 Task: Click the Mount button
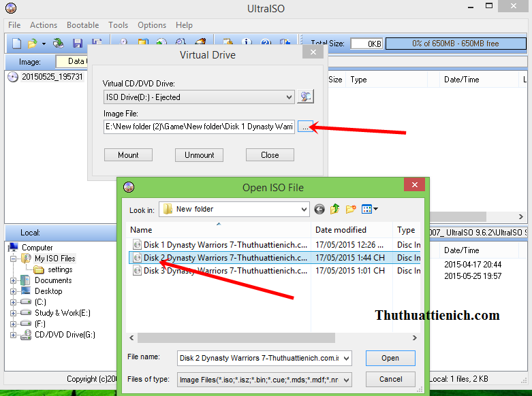[x=128, y=155]
